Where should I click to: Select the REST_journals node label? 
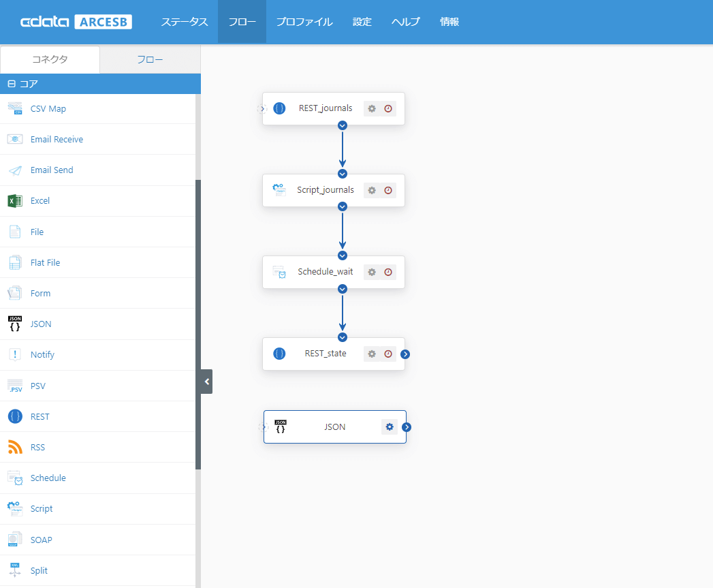[325, 108]
